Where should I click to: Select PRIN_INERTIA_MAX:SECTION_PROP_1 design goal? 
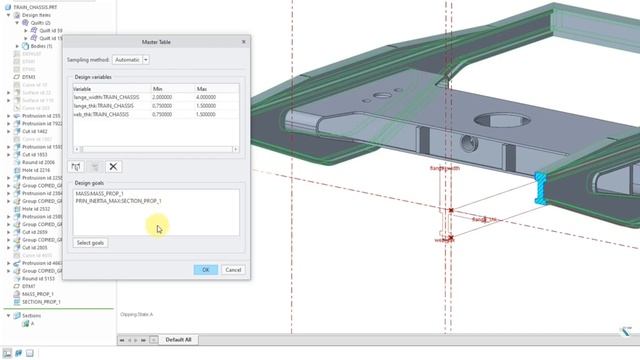coord(118,201)
